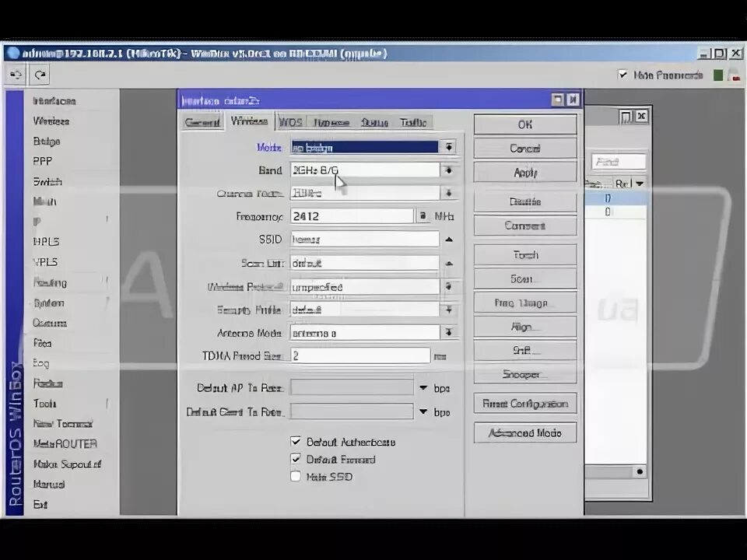Click the Freq. Usage... button

525,303
